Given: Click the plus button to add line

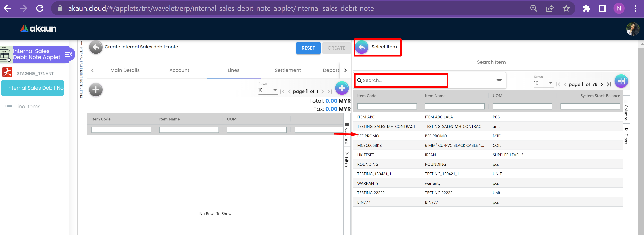Looking at the screenshot, I should (x=96, y=90).
